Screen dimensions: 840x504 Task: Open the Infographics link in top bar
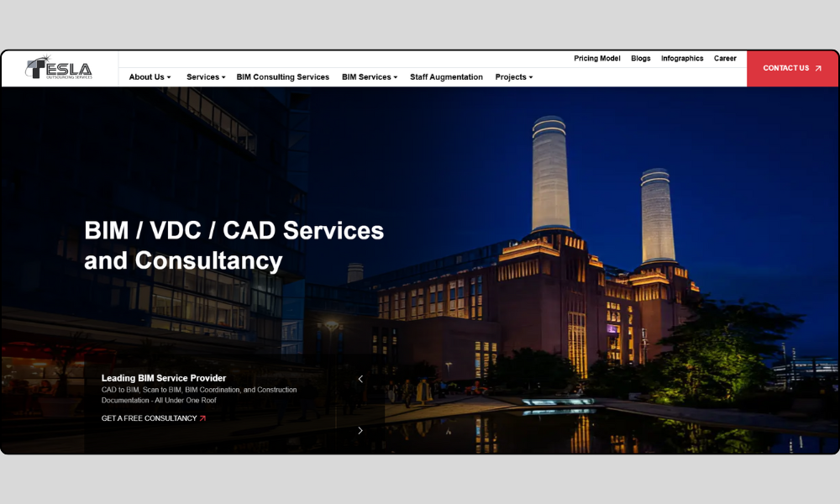(x=682, y=59)
